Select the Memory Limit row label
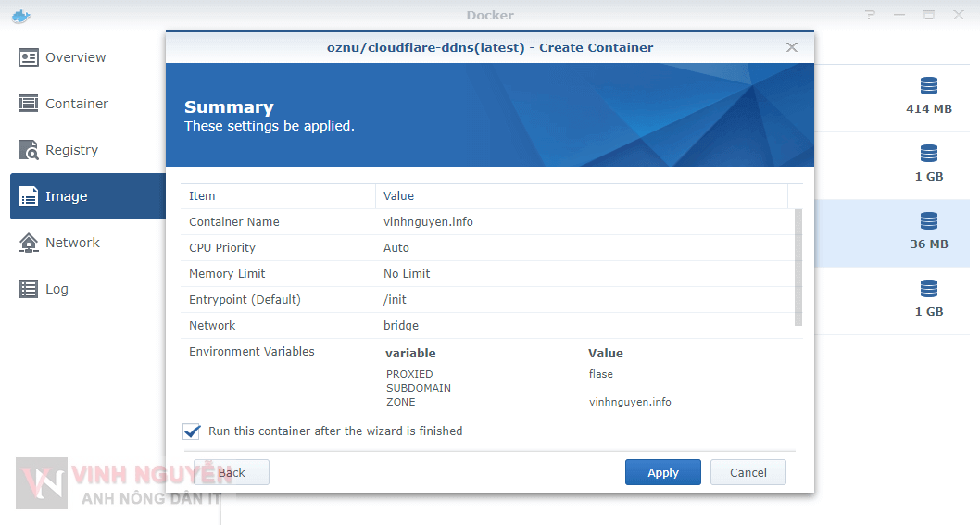 [x=228, y=274]
